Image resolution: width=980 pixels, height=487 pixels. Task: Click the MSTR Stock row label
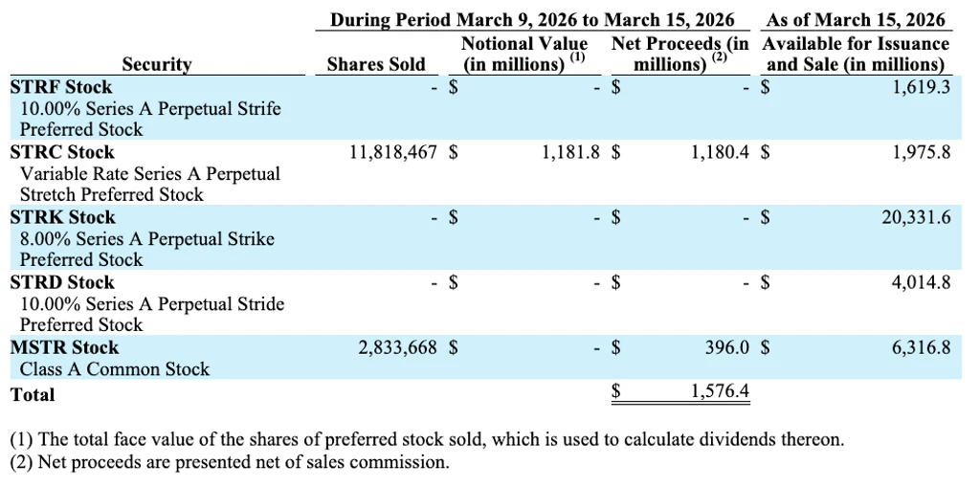tap(65, 347)
